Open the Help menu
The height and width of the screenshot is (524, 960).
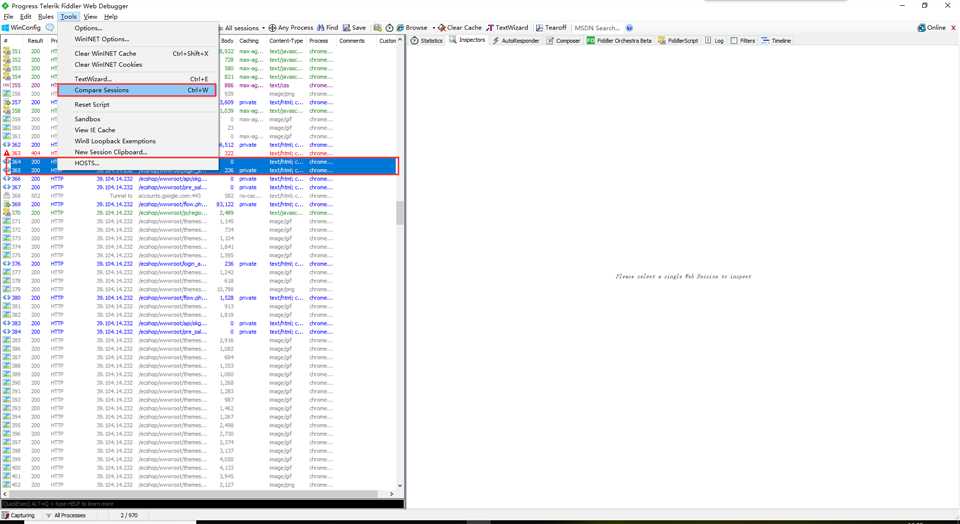111,17
